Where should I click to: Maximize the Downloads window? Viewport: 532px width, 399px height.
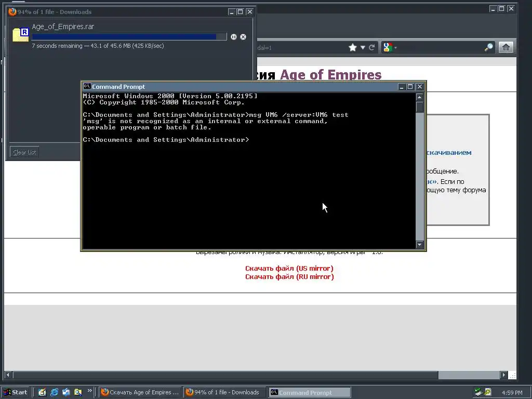(240, 12)
